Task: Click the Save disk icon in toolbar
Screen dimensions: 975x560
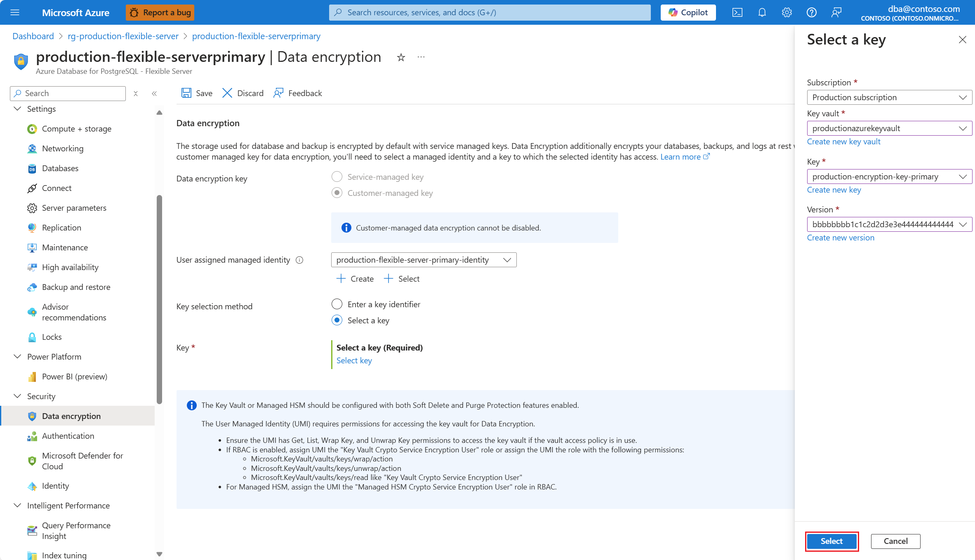Action: pyautogui.click(x=186, y=93)
